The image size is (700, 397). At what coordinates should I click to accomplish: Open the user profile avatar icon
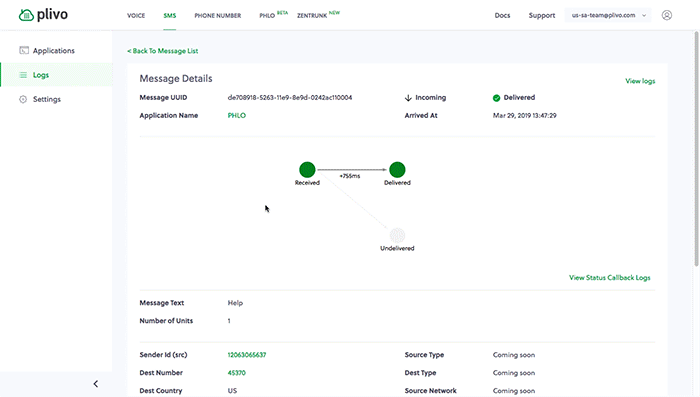(x=667, y=15)
